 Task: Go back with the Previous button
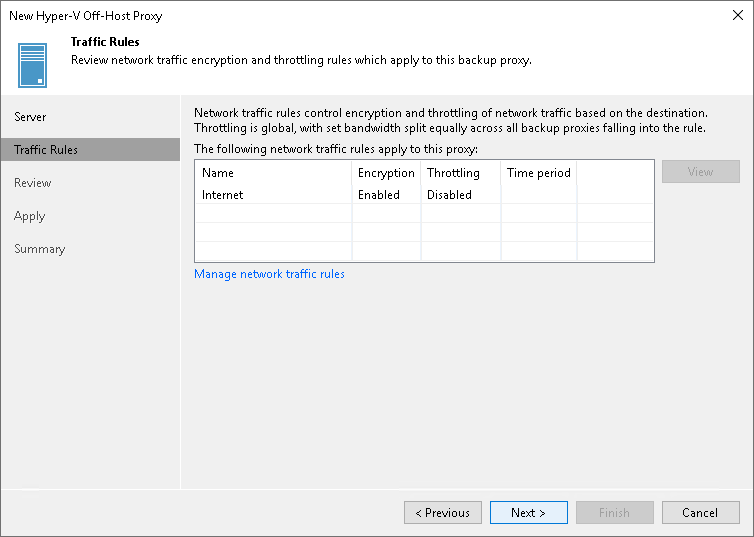coord(443,512)
